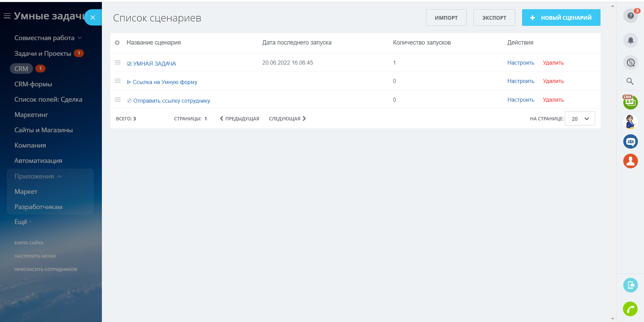
Task: Grab the drag handle of УМНАЯ ЗАДАЧА row
Action: tap(118, 63)
